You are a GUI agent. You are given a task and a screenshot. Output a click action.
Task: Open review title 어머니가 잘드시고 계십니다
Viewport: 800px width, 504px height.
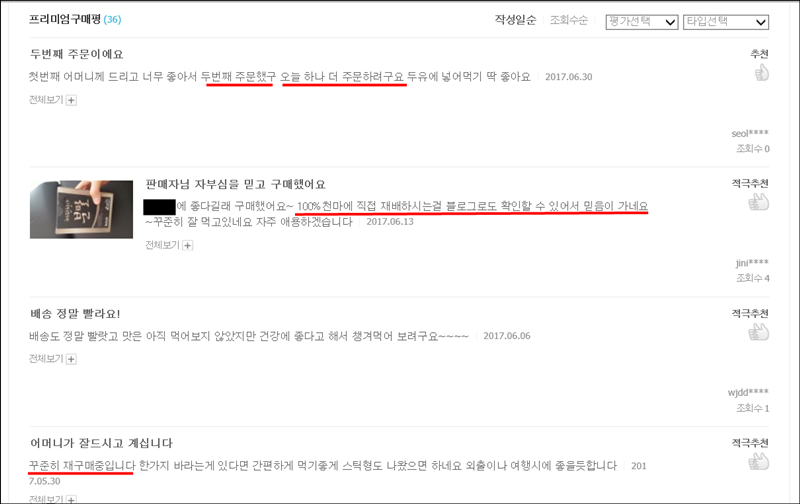(x=101, y=443)
